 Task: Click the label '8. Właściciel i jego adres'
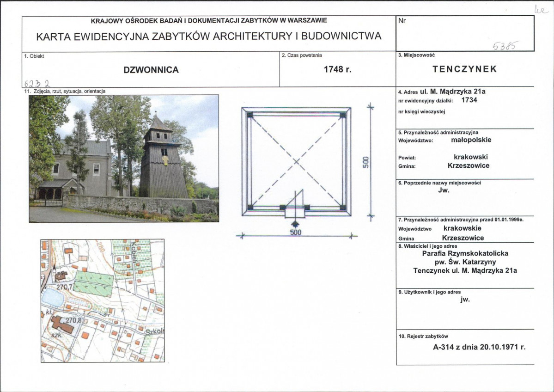pyautogui.click(x=427, y=246)
